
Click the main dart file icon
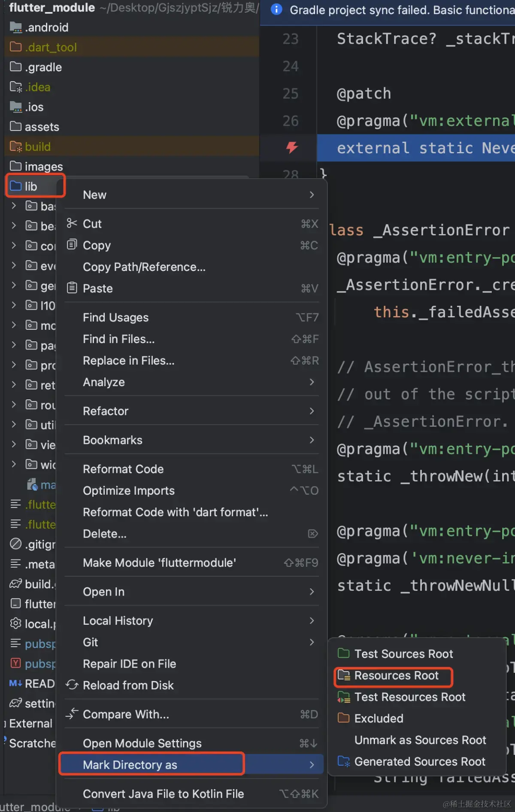(x=32, y=484)
